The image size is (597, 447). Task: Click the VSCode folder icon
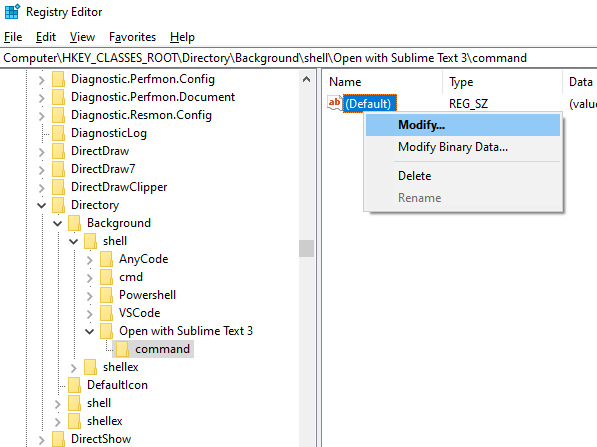tap(106, 313)
